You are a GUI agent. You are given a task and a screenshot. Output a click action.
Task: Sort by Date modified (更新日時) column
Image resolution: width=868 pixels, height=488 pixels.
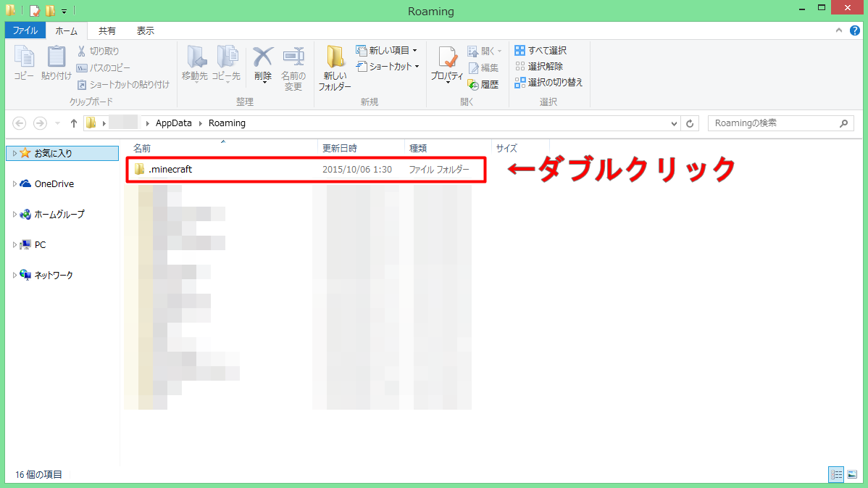[x=362, y=149]
